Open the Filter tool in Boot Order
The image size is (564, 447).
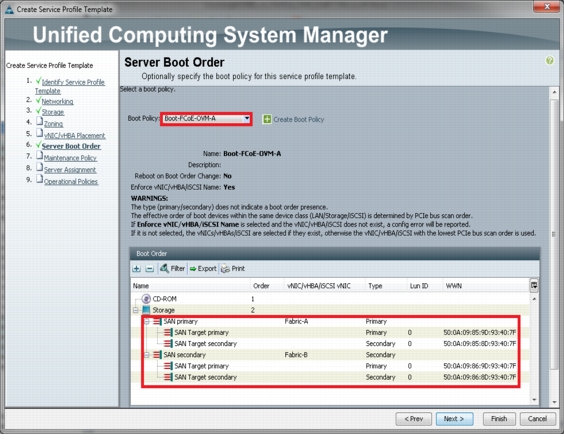(x=172, y=268)
